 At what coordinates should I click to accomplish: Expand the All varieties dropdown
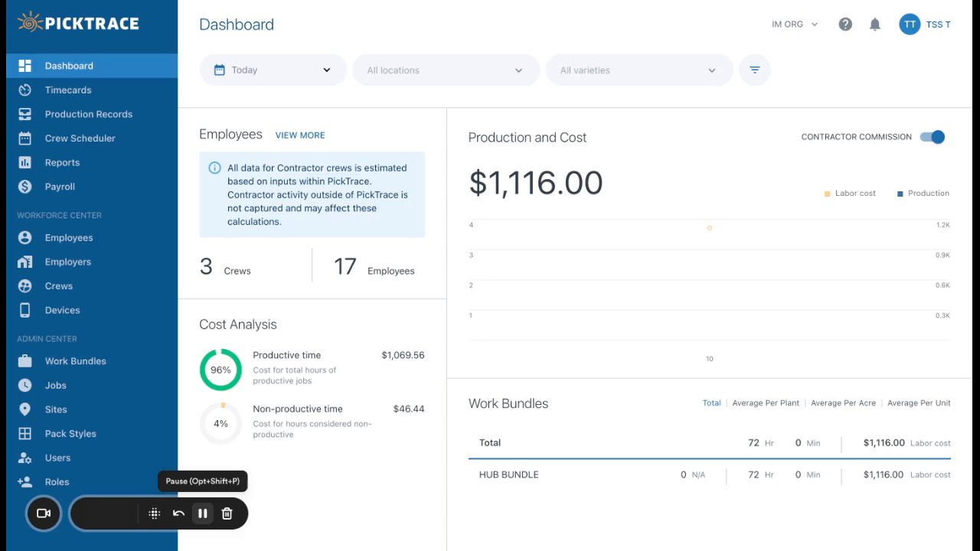point(639,70)
